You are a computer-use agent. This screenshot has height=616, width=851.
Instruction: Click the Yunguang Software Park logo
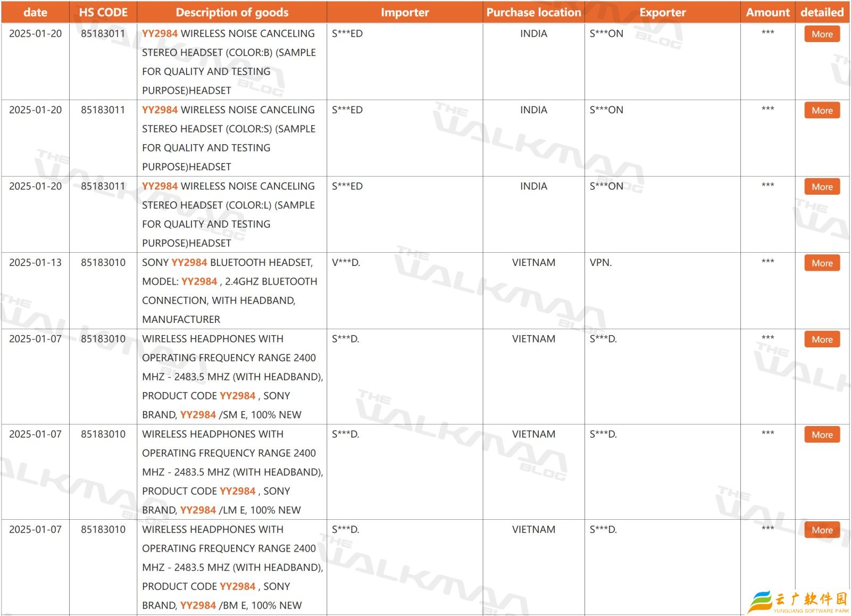click(798, 602)
